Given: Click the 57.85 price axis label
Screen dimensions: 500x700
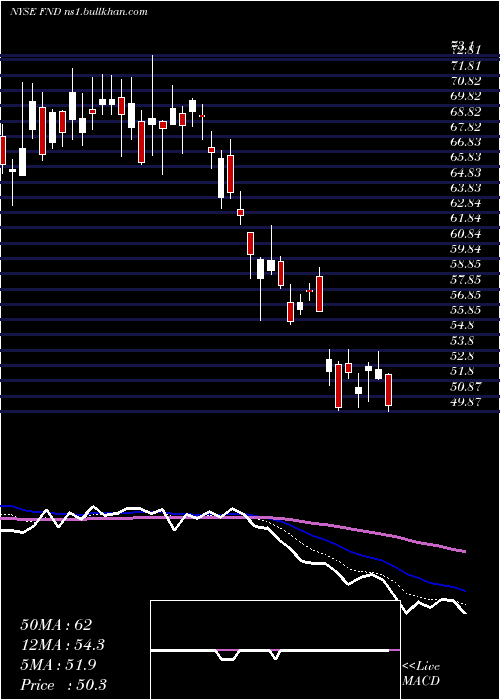Looking at the screenshot, I should pyautogui.click(x=466, y=280).
